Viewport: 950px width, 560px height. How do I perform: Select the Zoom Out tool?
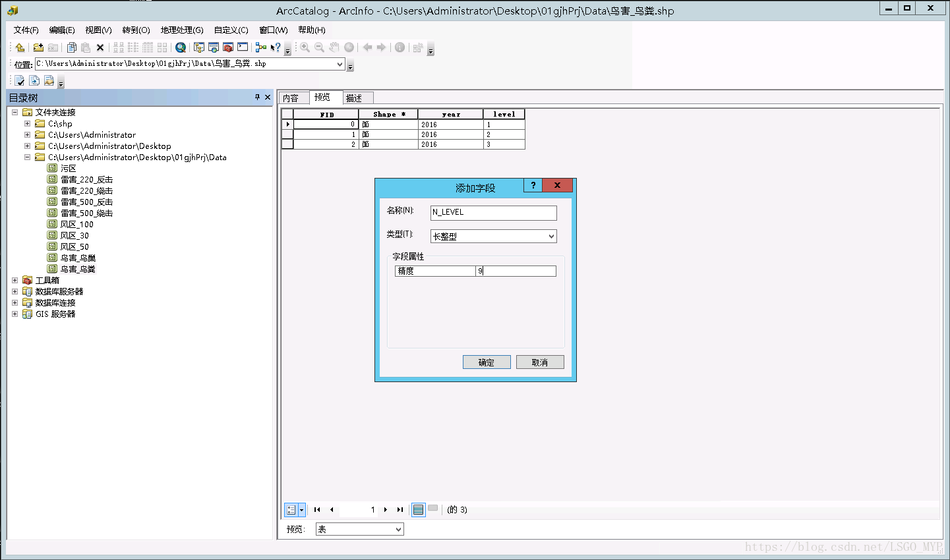coord(320,47)
